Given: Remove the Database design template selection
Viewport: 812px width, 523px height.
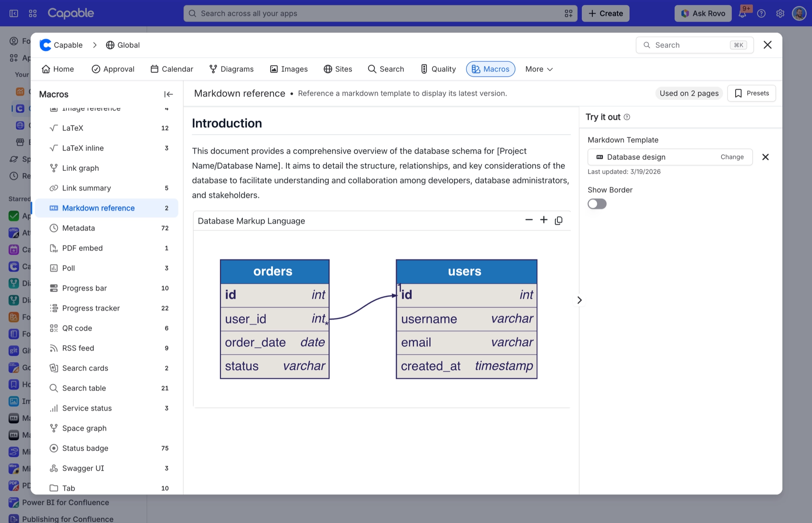Looking at the screenshot, I should [765, 157].
